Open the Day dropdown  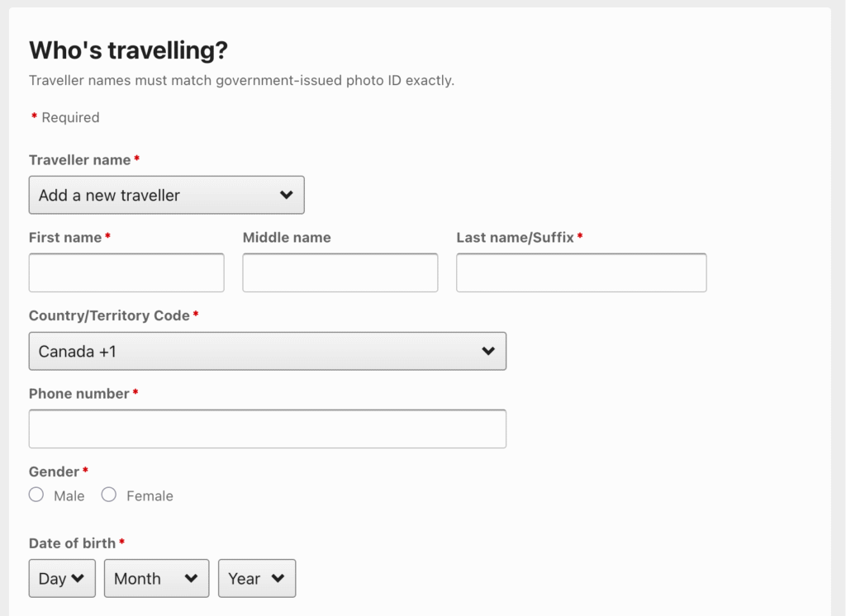[61, 578]
